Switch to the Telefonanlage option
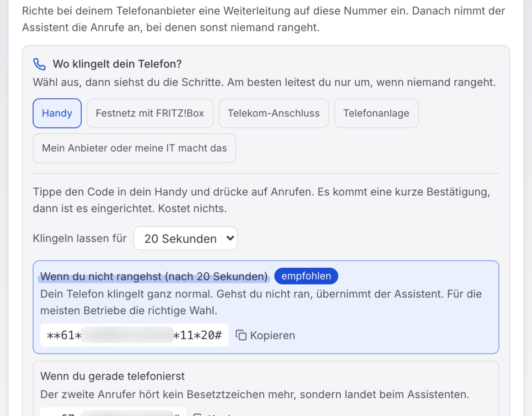This screenshot has height=416, width=532. [x=376, y=113]
